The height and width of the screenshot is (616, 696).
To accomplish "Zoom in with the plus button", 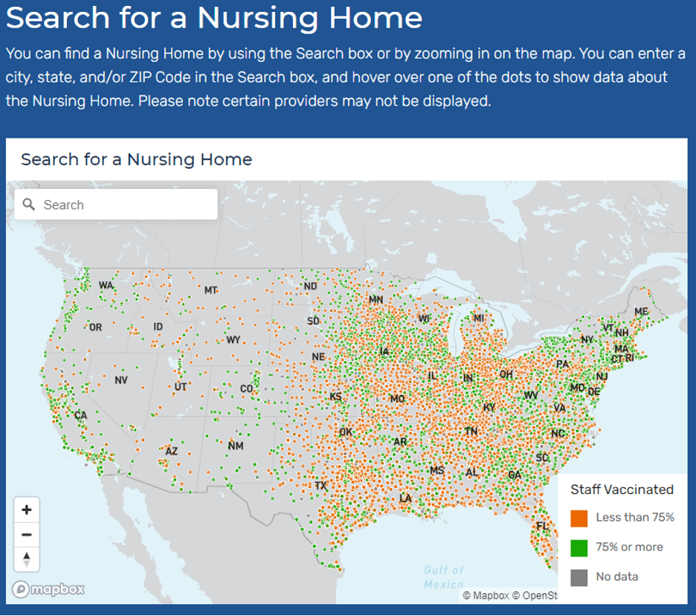I will coord(27,510).
